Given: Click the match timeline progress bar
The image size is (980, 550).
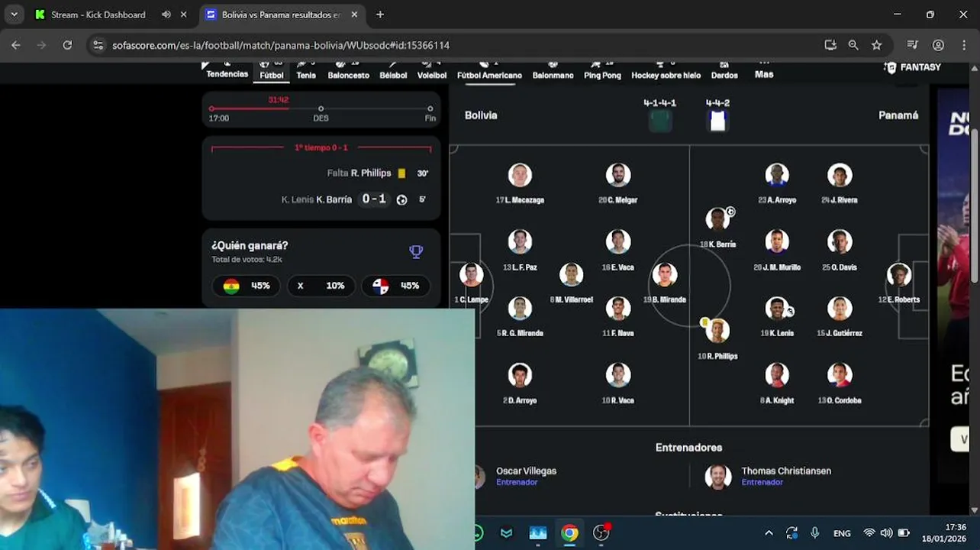Looking at the screenshot, I should pyautogui.click(x=321, y=108).
